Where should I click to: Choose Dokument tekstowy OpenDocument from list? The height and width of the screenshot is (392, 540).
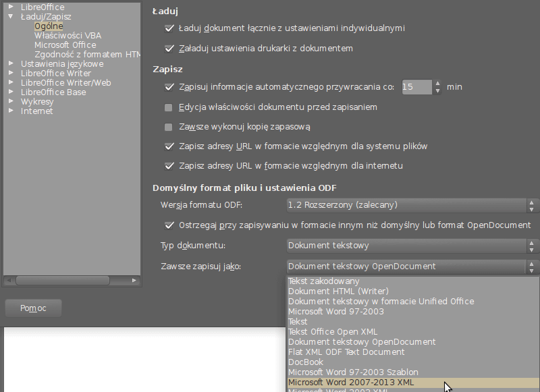[413, 342]
